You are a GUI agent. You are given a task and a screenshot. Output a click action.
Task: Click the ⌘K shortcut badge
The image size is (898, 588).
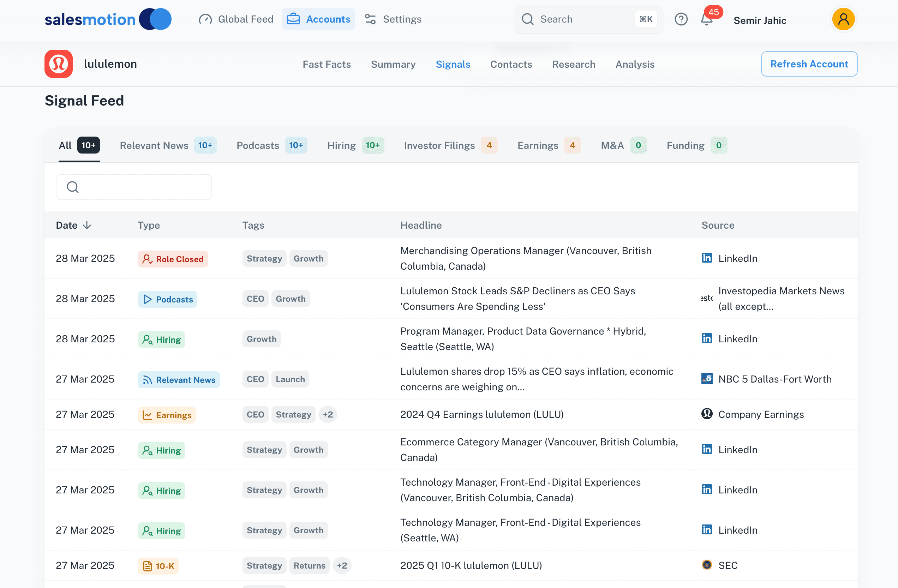point(646,19)
